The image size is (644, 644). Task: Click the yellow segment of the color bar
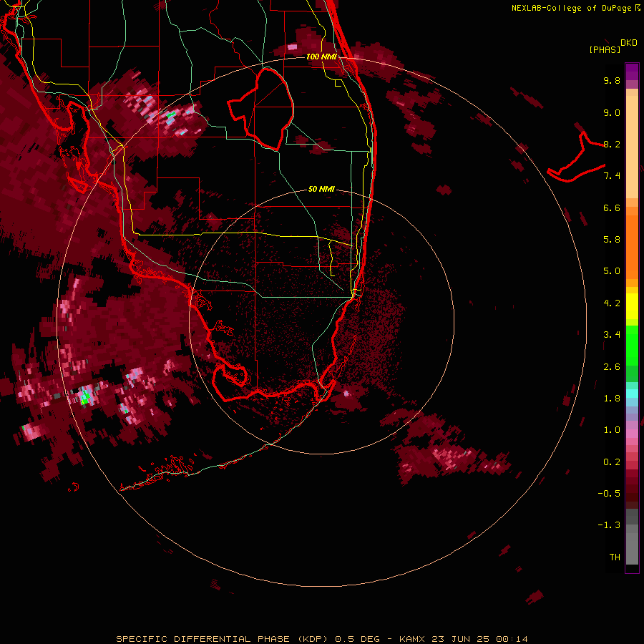[632, 306]
